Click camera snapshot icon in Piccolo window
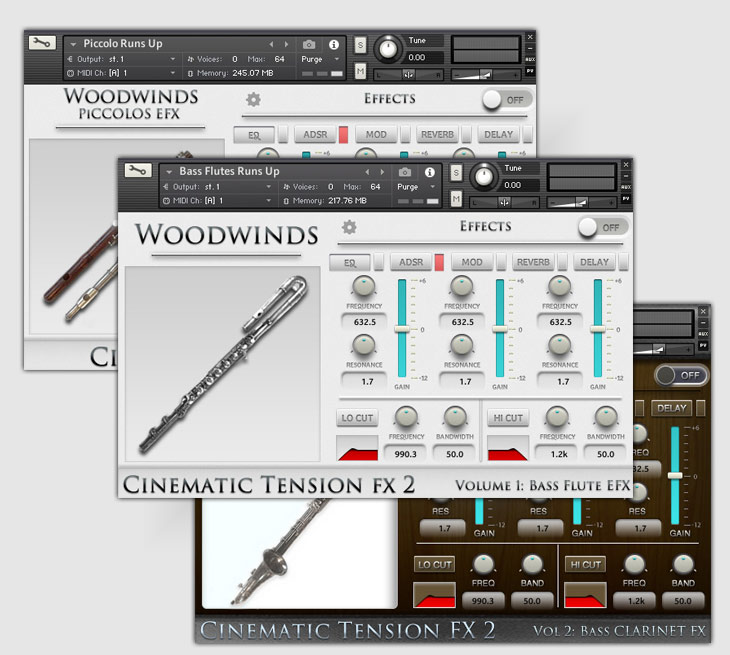 (309, 45)
